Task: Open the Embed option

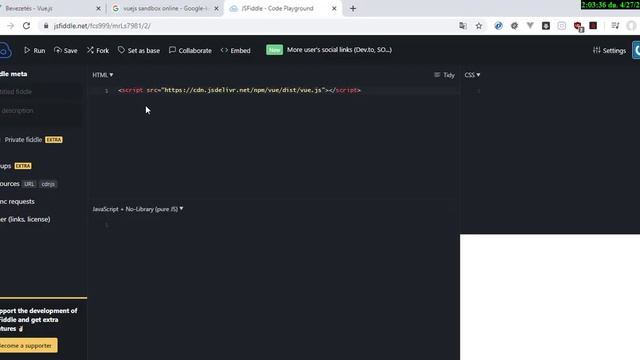Action: (236, 50)
